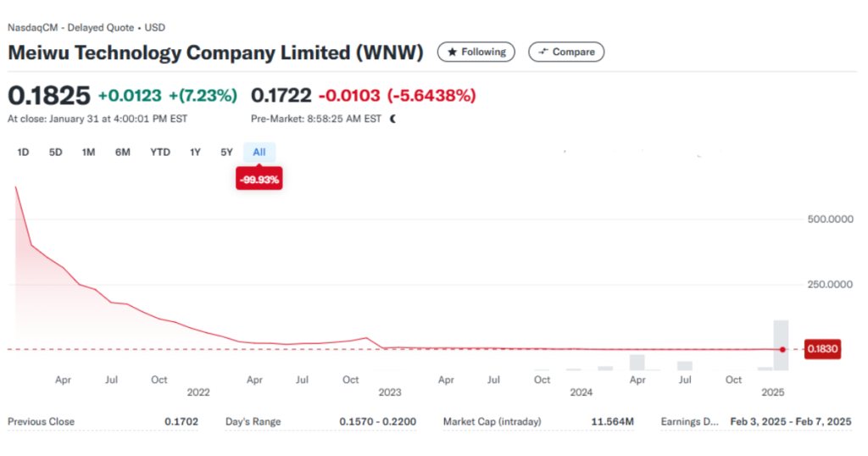This screenshot has height=456, width=868.
Task: Select the 5Y range tab
Action: (x=226, y=153)
